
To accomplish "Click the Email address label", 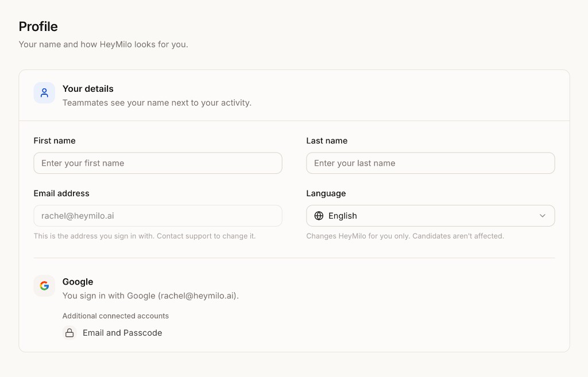I will 61,193.
